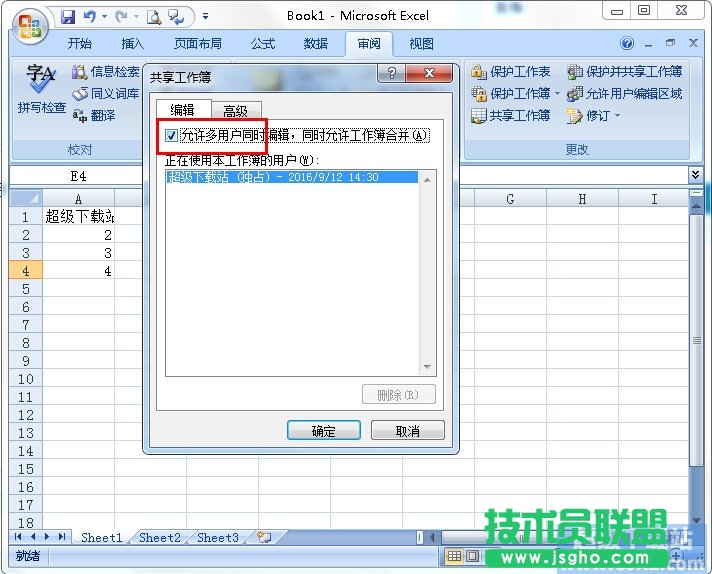Click the 保护工作表 protect sheet icon
This screenshot has width=712, height=574.
[479, 72]
